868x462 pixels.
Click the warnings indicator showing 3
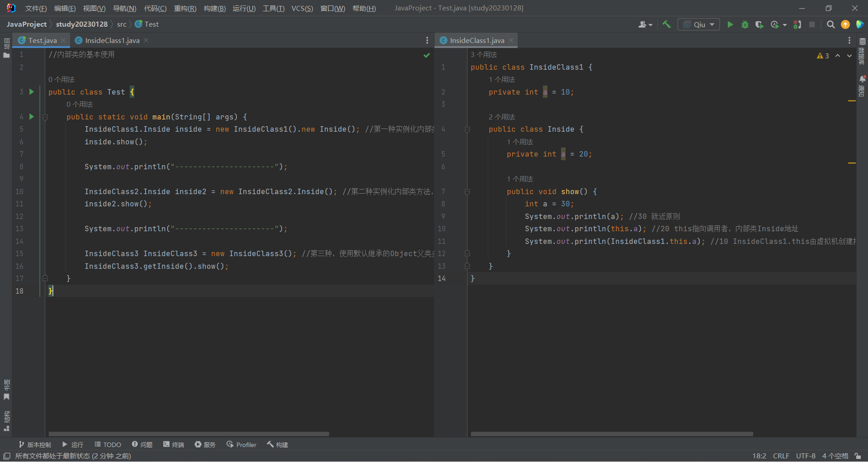[823, 56]
